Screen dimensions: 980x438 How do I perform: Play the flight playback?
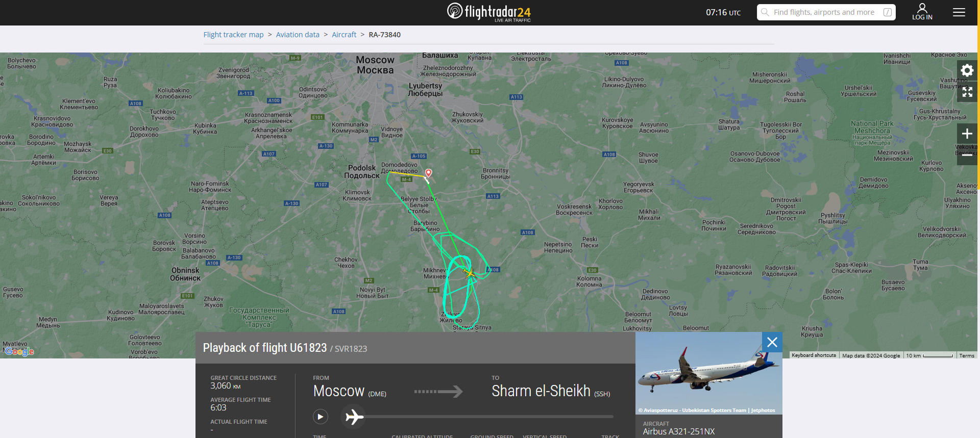(321, 417)
